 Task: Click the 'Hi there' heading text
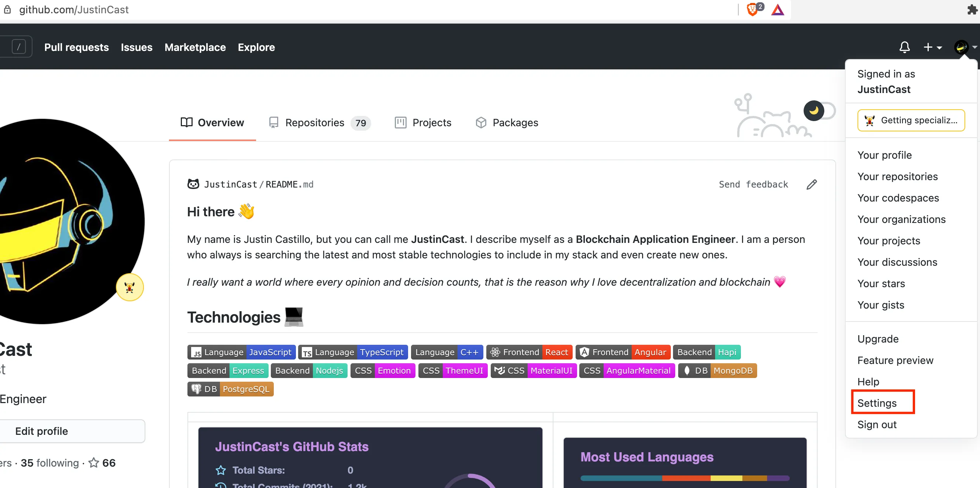point(210,211)
